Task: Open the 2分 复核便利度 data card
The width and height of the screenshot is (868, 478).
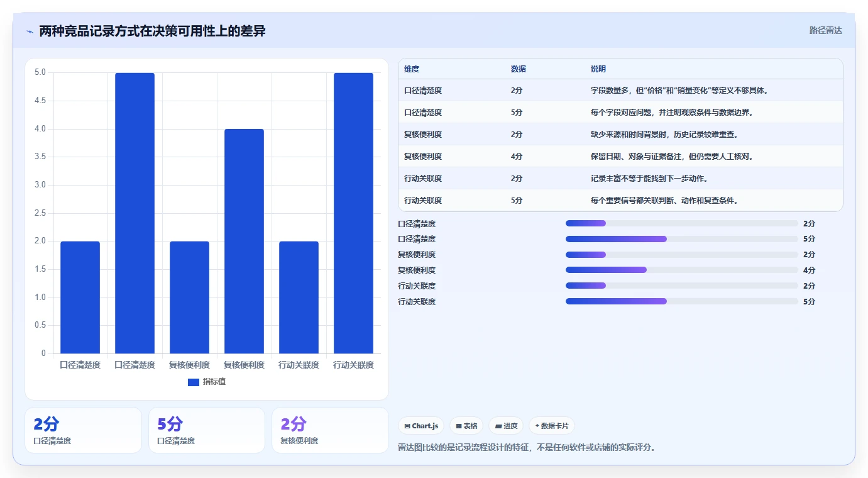Action: click(330, 430)
